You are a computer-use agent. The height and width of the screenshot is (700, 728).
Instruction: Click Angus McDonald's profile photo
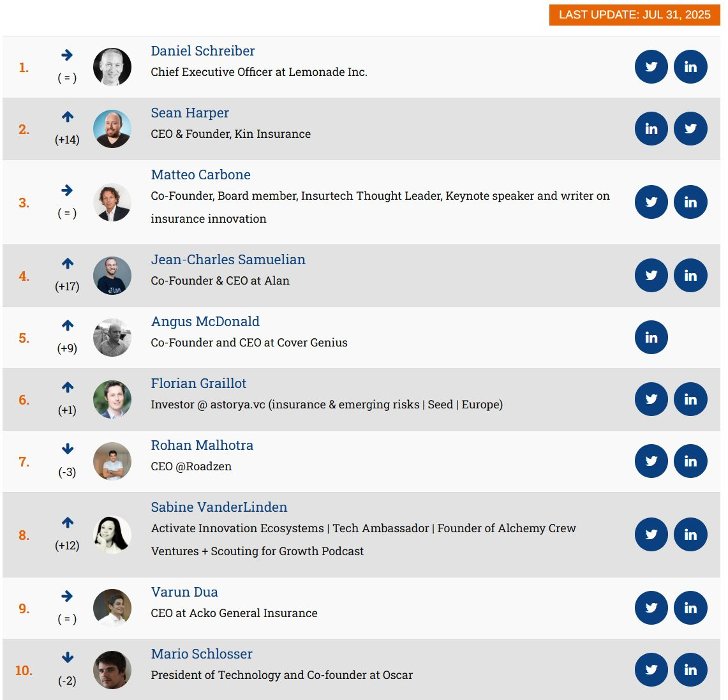coord(112,338)
